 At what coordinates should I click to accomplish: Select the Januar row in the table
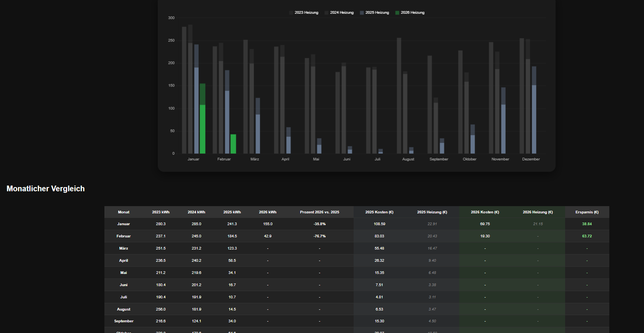(x=357, y=224)
